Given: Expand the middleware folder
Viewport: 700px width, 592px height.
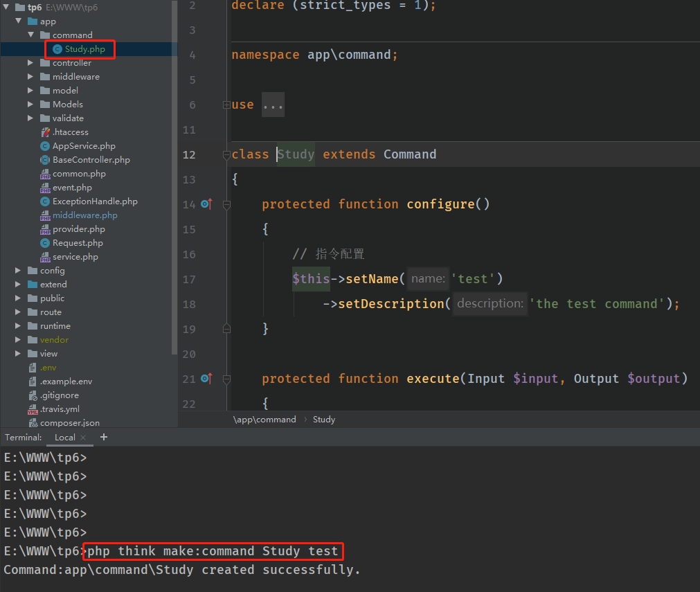Looking at the screenshot, I should point(30,77).
